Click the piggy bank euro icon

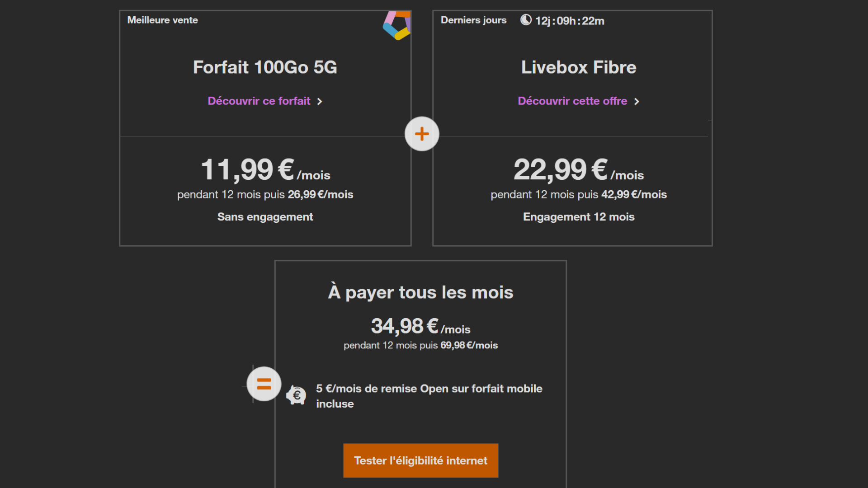(296, 395)
